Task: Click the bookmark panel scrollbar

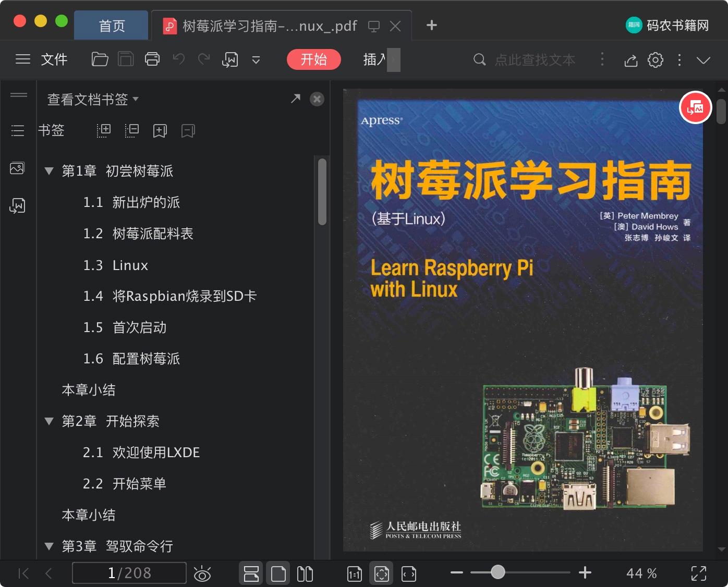Action: tap(322, 192)
